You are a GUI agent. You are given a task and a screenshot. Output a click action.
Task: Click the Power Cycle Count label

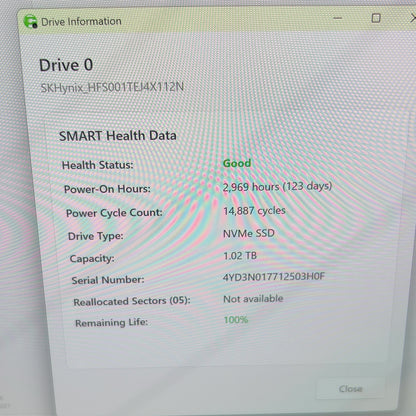click(x=114, y=213)
